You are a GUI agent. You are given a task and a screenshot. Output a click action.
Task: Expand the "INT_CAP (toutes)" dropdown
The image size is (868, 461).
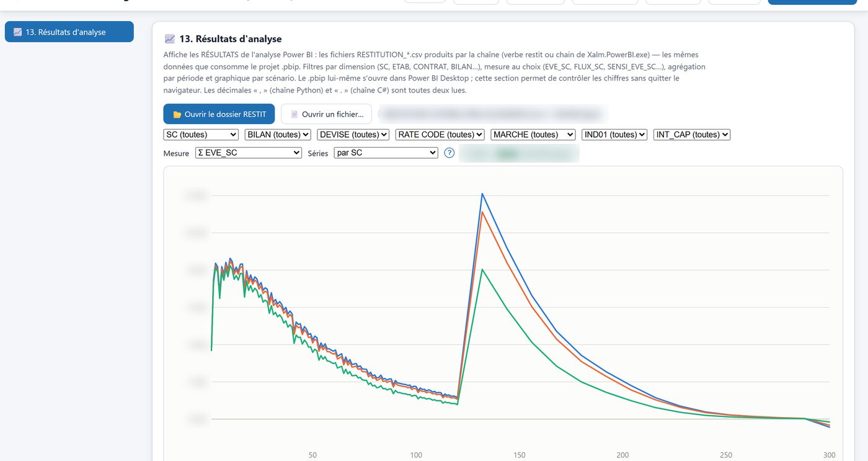click(692, 135)
